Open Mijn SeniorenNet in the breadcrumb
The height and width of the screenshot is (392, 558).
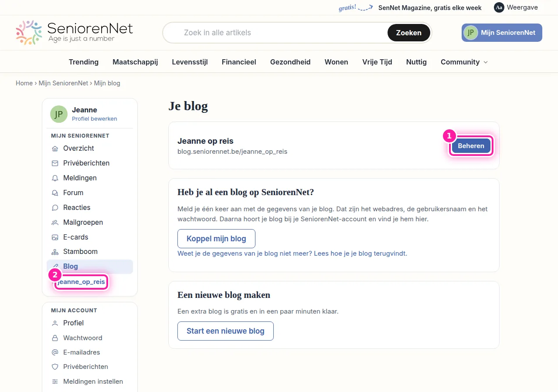[x=63, y=83]
